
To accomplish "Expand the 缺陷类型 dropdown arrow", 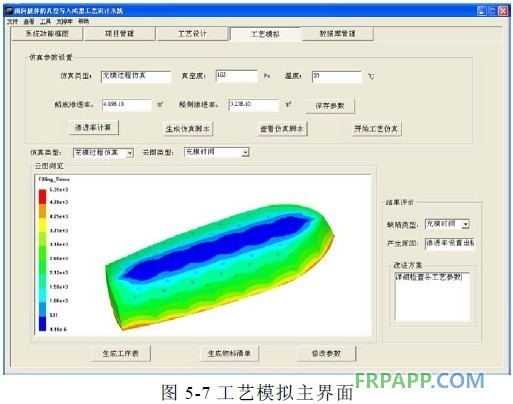I will click(466, 224).
